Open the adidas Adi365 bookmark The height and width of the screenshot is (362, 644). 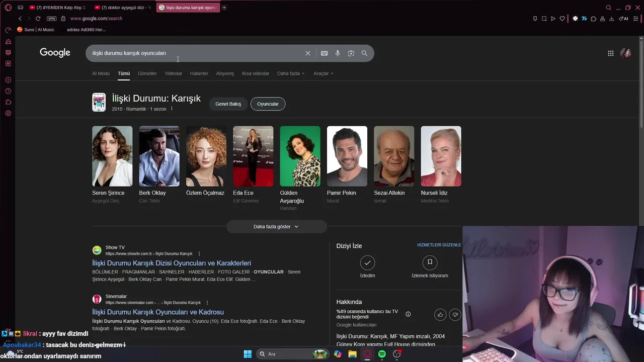[86, 30]
